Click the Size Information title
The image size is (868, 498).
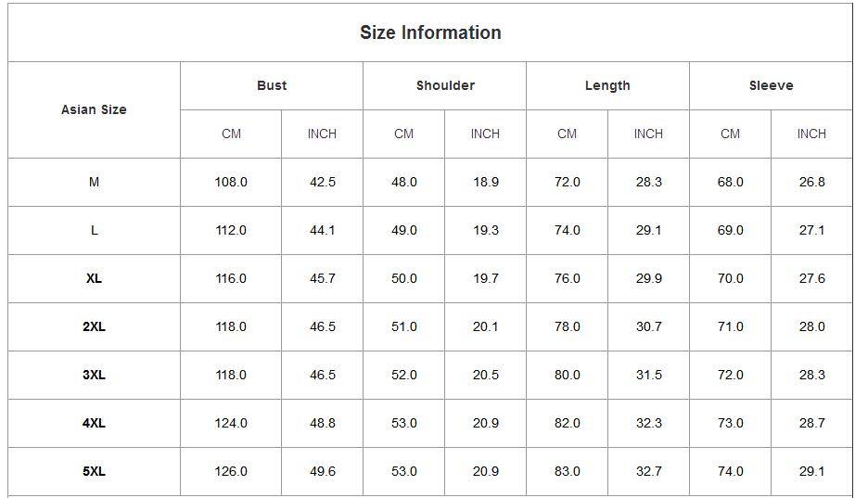pyautogui.click(x=430, y=32)
